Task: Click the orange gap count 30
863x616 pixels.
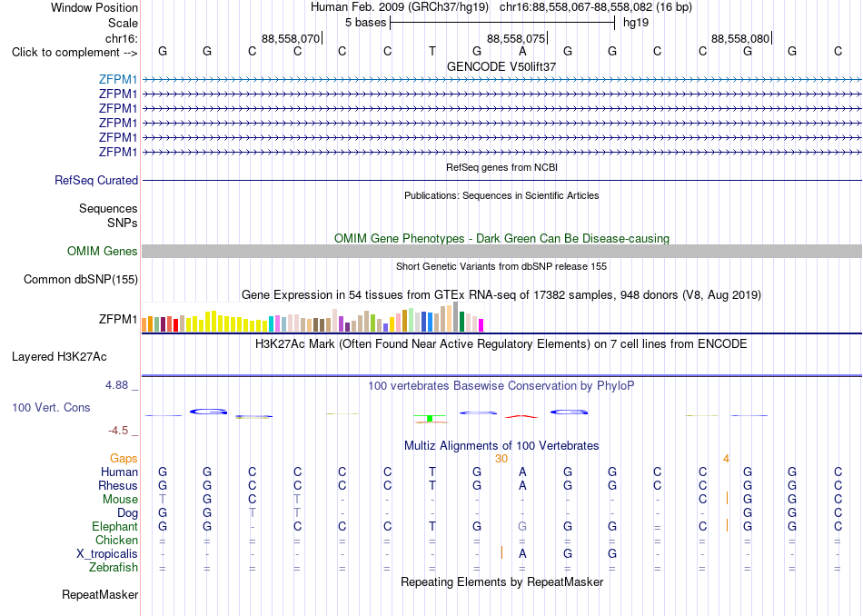Action: 501,458
